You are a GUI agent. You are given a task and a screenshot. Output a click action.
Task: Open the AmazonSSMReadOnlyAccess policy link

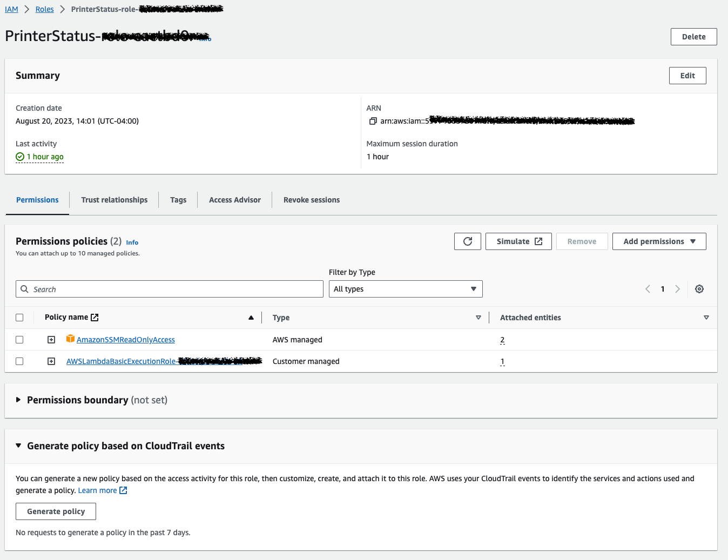coord(126,340)
